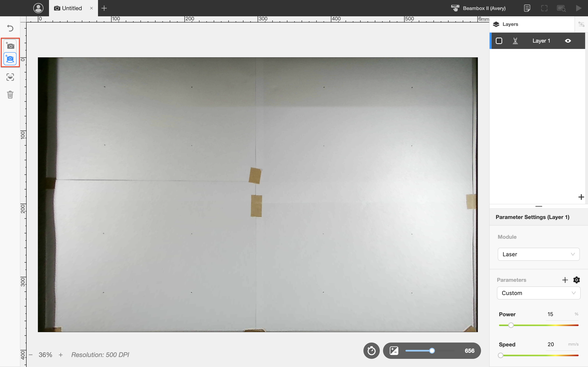Viewport: 588px width, 367px height.
Task: Toggle the frame preview icon in toolbar
Action: (x=544, y=8)
